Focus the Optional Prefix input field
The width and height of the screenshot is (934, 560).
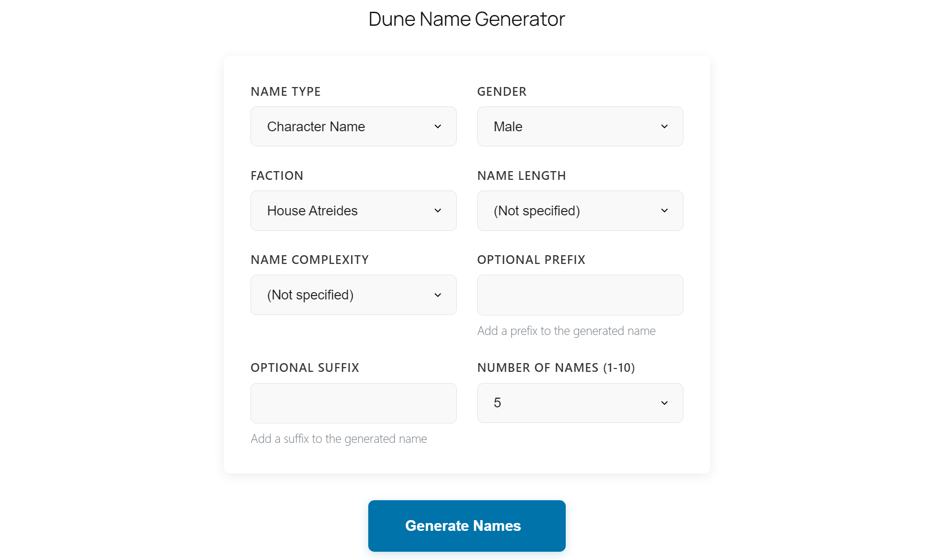click(x=580, y=295)
